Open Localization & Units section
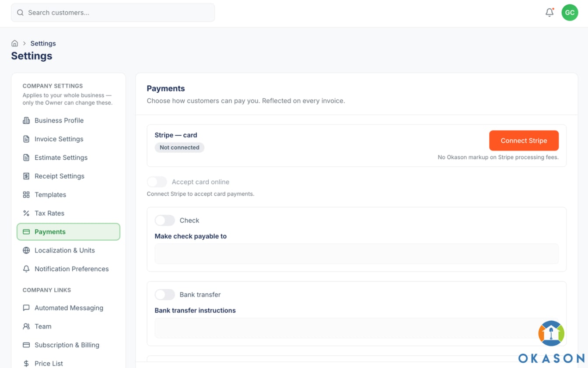 pyautogui.click(x=68, y=250)
